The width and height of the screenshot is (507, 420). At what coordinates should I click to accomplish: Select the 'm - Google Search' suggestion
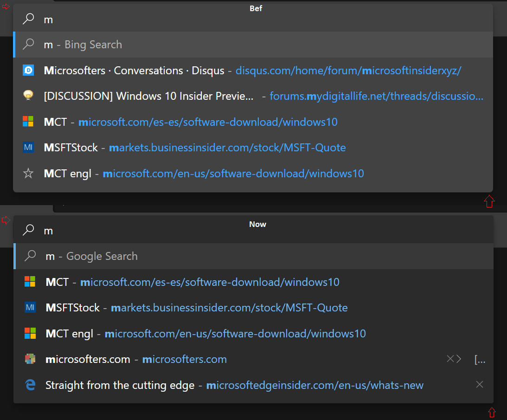click(253, 256)
